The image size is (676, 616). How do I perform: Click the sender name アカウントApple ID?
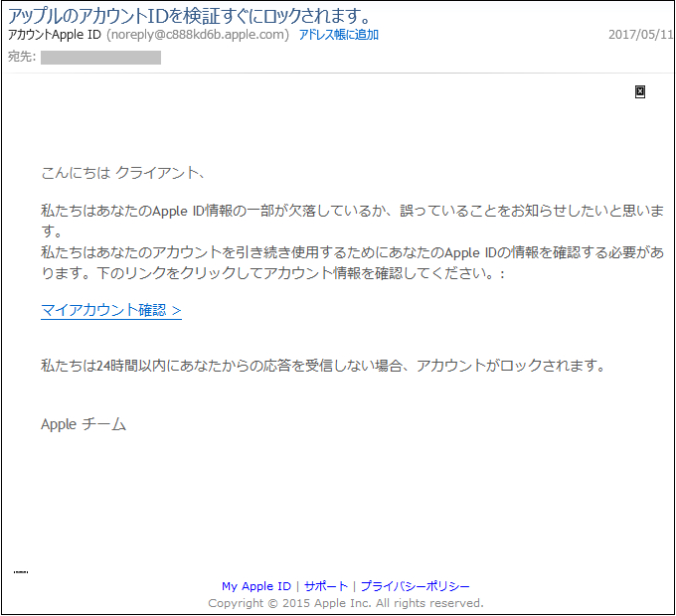[x=55, y=35]
